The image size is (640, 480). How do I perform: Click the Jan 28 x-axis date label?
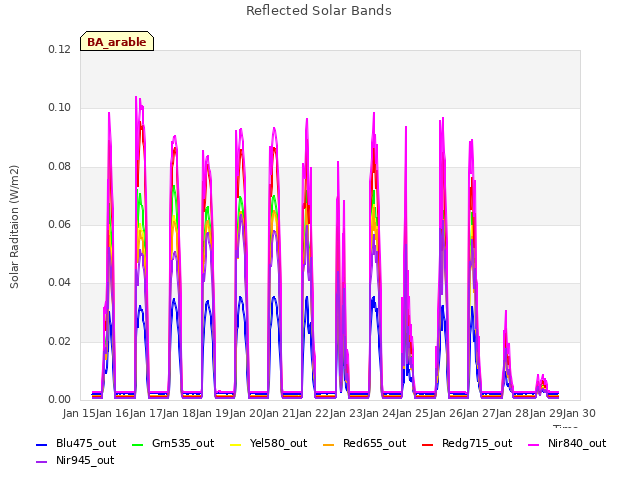(x=513, y=413)
